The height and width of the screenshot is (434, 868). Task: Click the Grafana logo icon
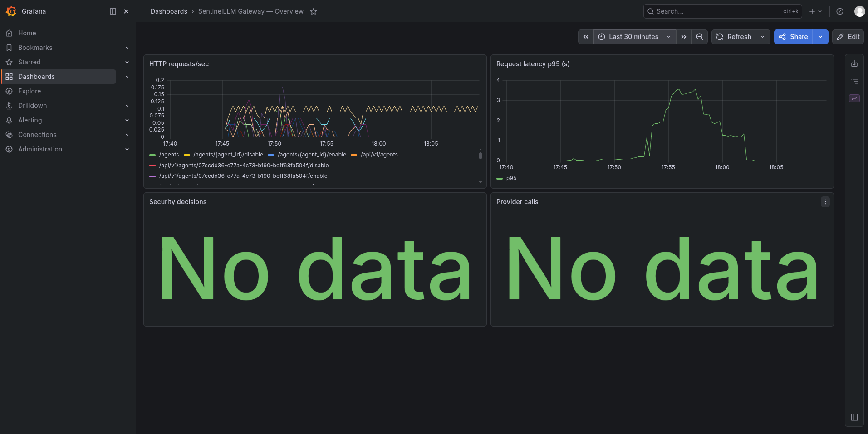11,11
